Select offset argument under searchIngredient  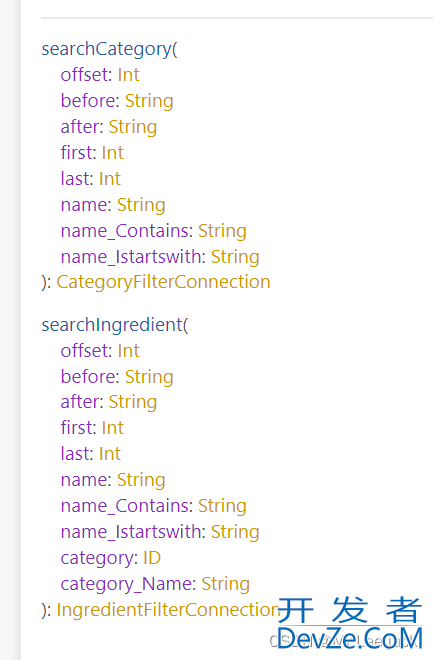point(86,351)
